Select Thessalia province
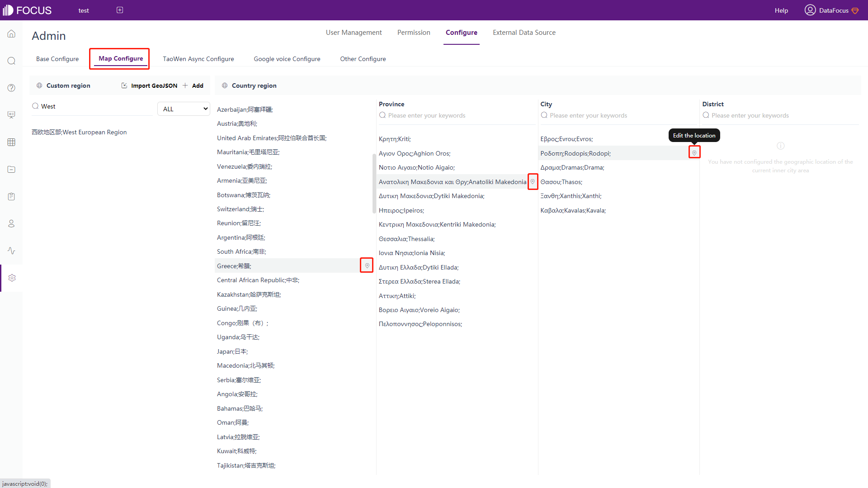 pos(406,239)
